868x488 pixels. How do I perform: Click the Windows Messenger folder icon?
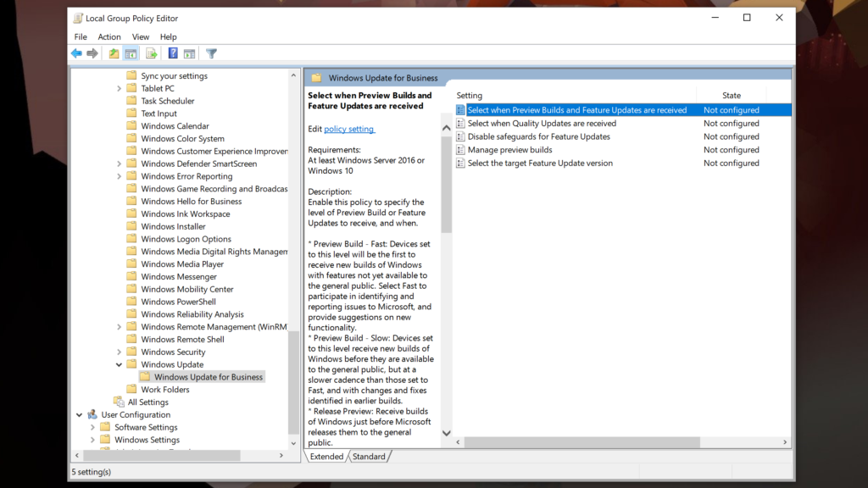coord(131,277)
